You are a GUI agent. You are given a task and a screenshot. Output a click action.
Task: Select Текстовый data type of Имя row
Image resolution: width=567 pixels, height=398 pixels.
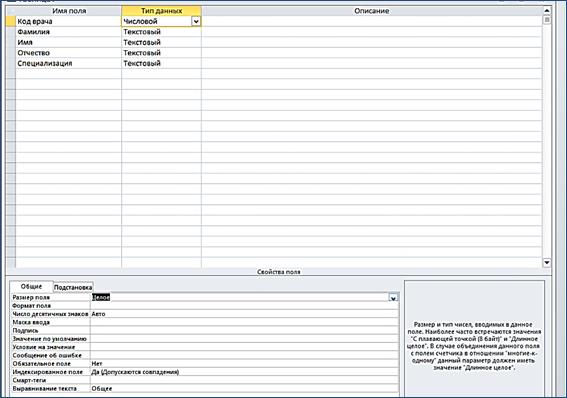(x=161, y=42)
